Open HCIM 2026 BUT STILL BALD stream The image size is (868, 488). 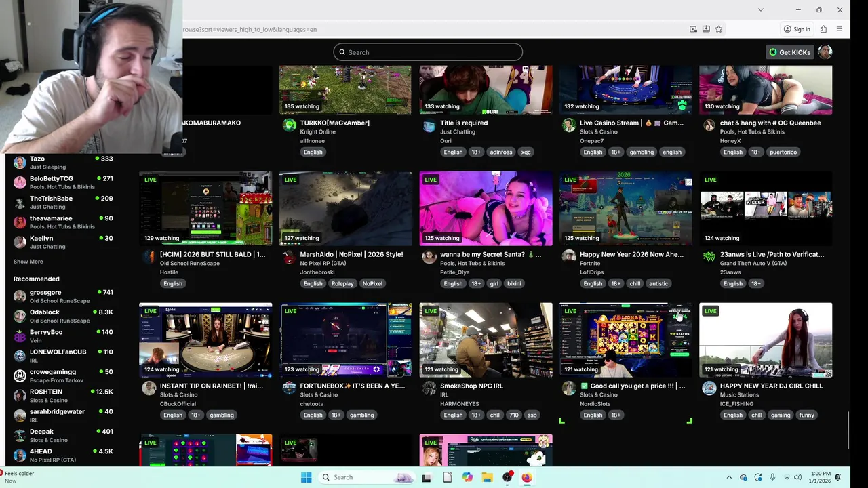pos(205,208)
